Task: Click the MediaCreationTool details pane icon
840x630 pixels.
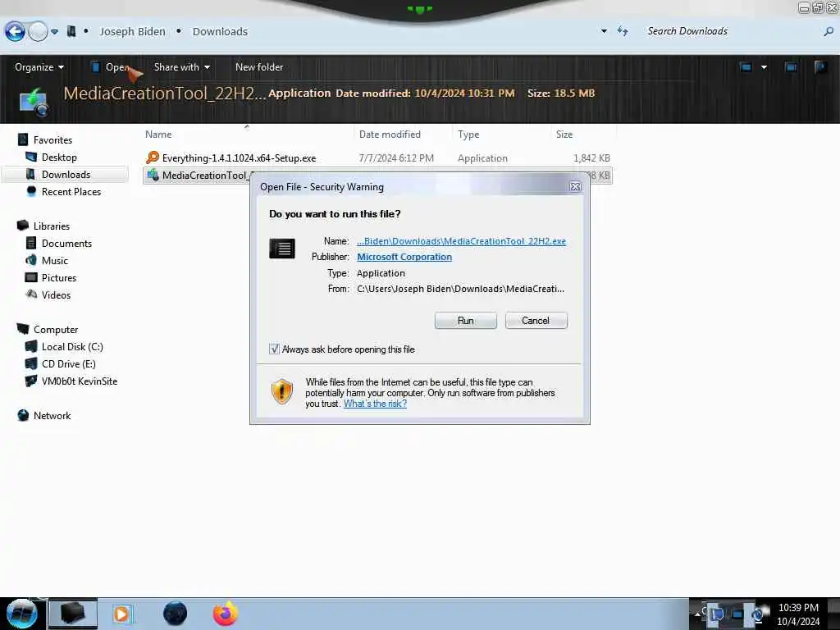Action: 33,102
